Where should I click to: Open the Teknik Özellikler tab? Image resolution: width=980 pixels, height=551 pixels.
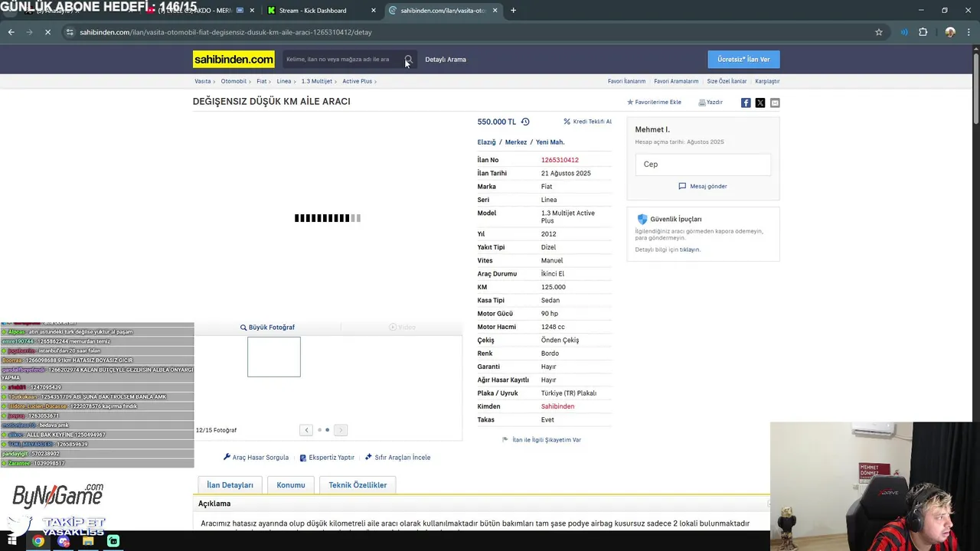358,485
